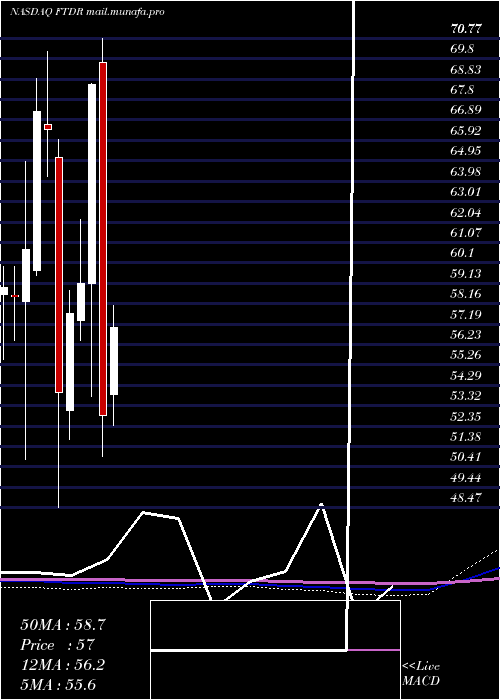Select the 48.47 price axis label
Screen dimensions: 500x700
466,497
